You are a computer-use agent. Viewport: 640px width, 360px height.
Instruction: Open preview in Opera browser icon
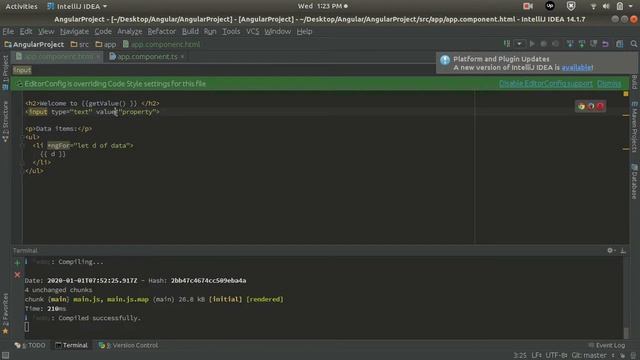[600, 107]
